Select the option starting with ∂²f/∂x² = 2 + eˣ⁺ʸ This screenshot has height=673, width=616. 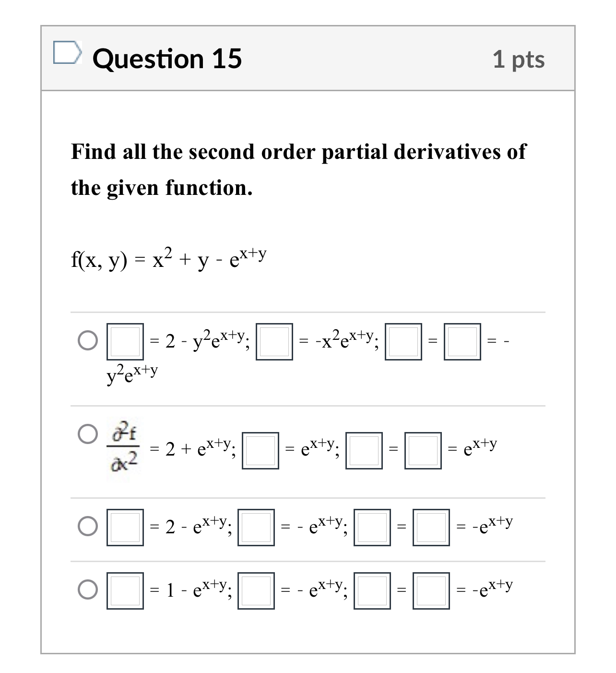pyautogui.click(x=88, y=434)
